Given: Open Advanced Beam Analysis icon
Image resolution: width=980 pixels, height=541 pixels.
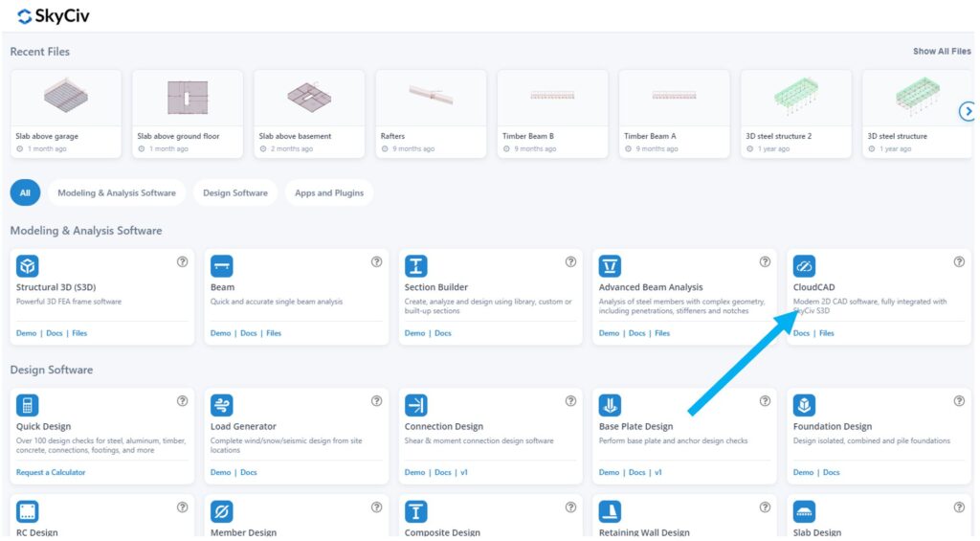Looking at the screenshot, I should (610, 266).
